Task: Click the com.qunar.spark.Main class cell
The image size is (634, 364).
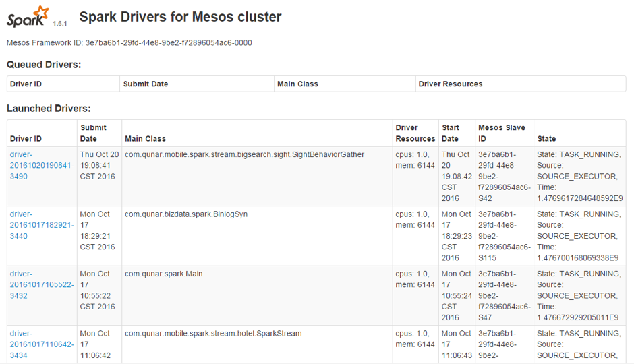Action: [164, 274]
